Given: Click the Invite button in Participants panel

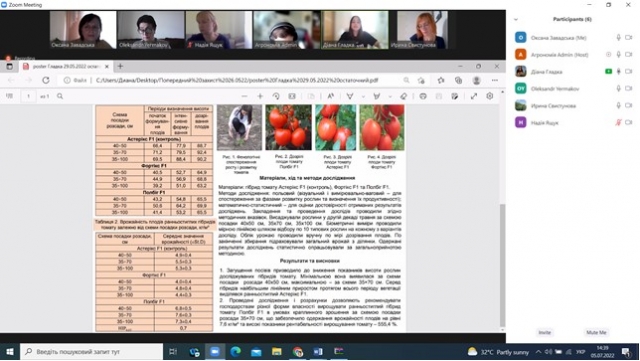Looking at the screenshot, I should click(x=544, y=332).
